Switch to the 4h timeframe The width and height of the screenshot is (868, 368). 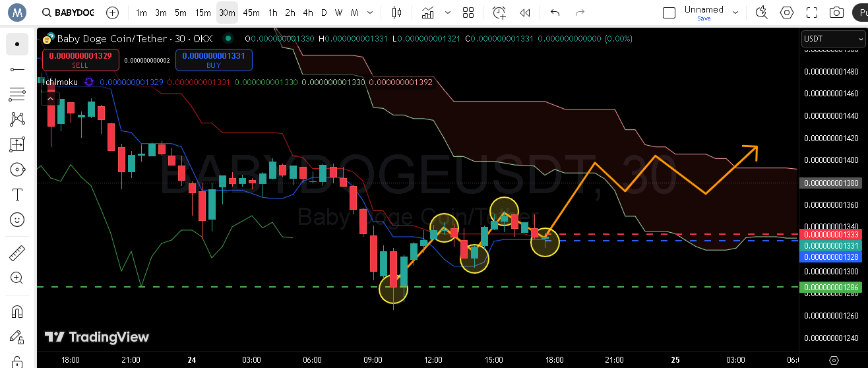(308, 13)
